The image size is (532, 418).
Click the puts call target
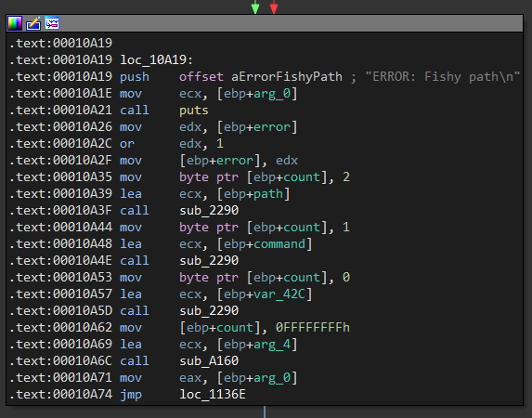tap(194, 111)
